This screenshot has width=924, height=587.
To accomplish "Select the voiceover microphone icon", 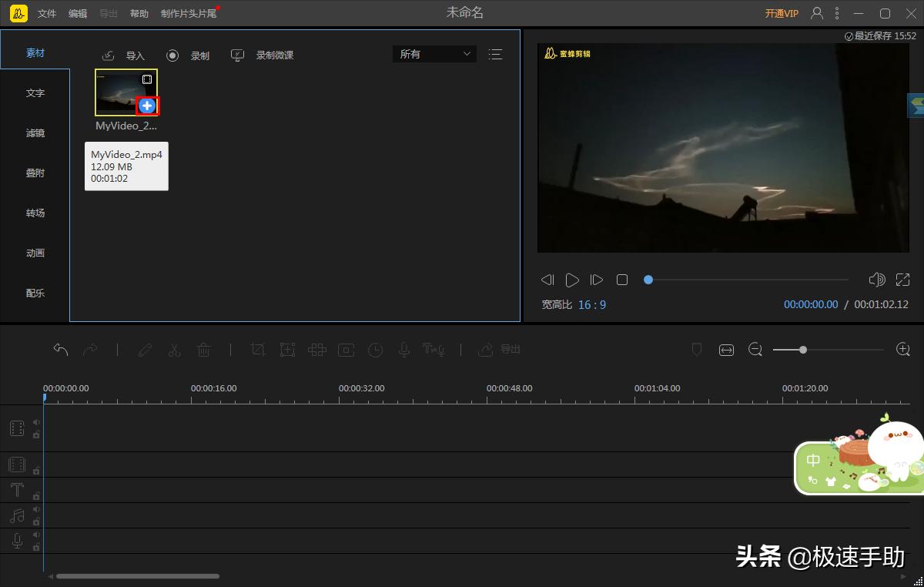I will pyautogui.click(x=403, y=349).
